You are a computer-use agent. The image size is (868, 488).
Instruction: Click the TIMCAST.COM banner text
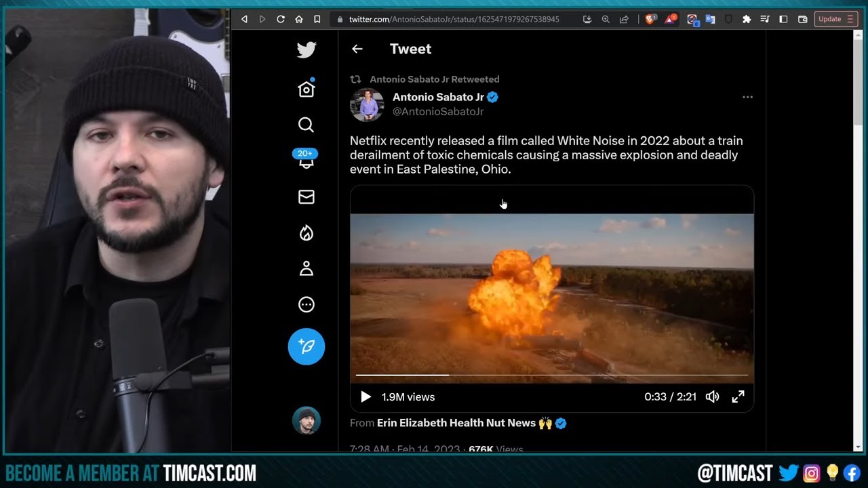click(209, 473)
